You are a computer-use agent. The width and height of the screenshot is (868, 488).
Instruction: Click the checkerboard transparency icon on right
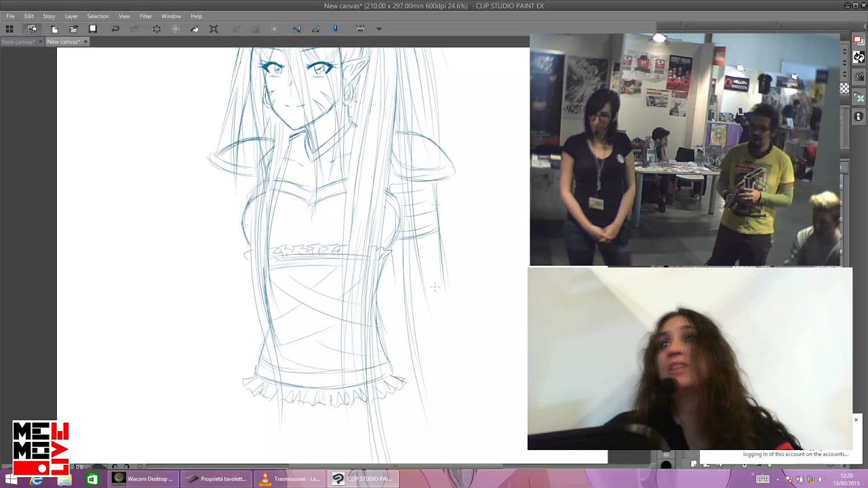coord(844,88)
